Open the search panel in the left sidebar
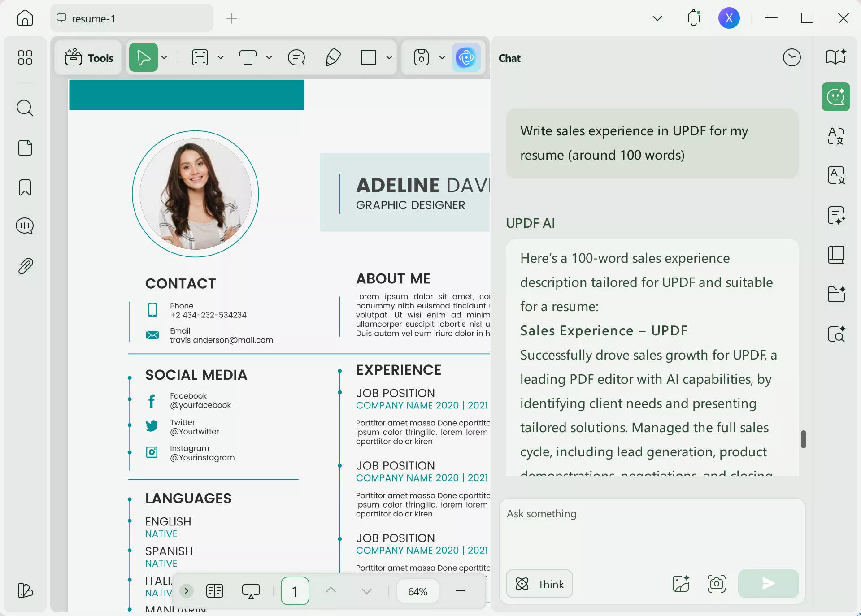Viewport: 861px width, 616px height. 25,108
